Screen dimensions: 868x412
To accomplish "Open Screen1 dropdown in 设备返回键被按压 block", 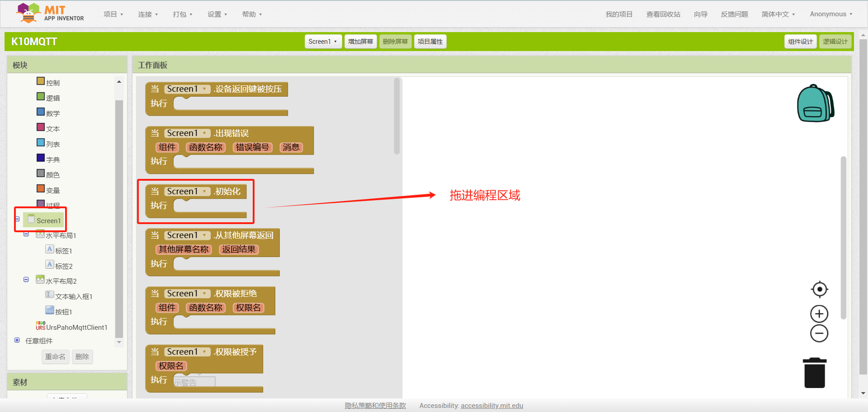I will pos(188,89).
